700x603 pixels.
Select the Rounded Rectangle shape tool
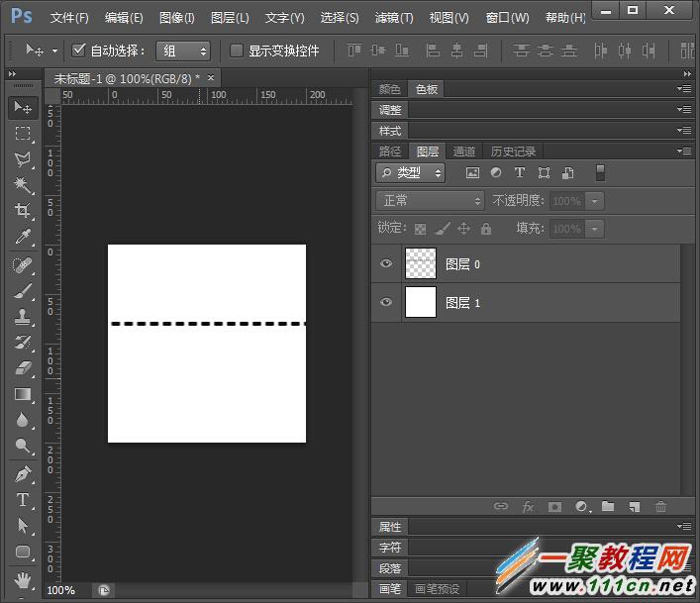coord(23,552)
